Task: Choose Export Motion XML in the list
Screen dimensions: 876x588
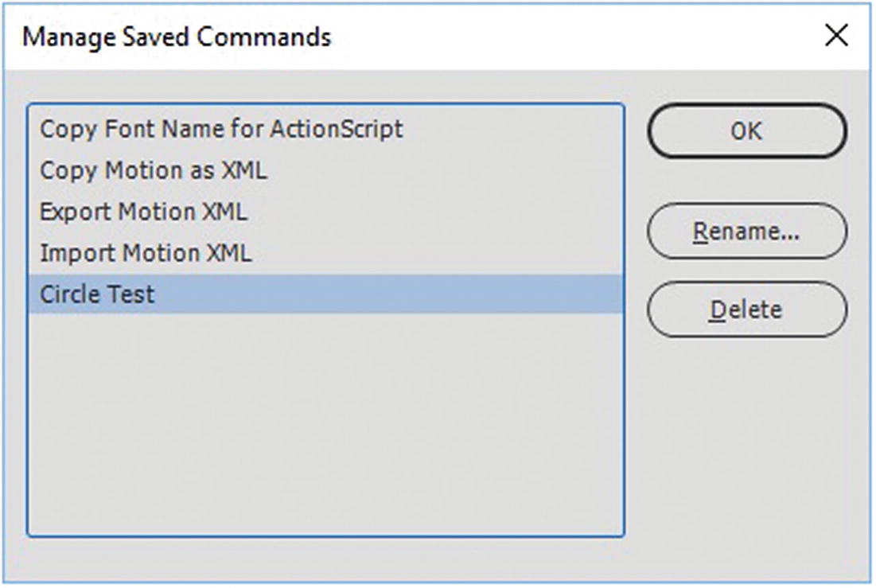Action: tap(143, 212)
